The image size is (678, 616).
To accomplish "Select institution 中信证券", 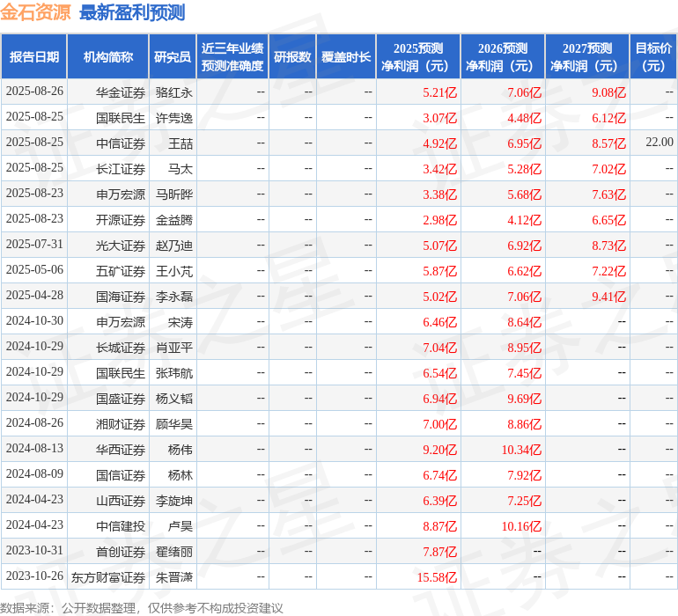I will (121, 143).
